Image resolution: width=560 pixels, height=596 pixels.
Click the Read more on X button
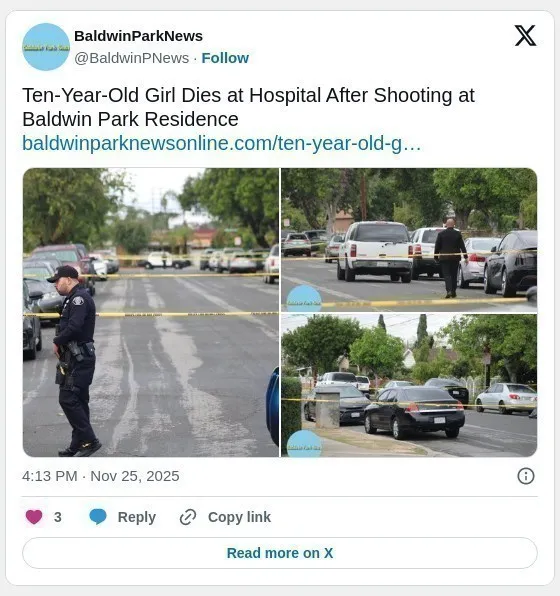click(280, 553)
